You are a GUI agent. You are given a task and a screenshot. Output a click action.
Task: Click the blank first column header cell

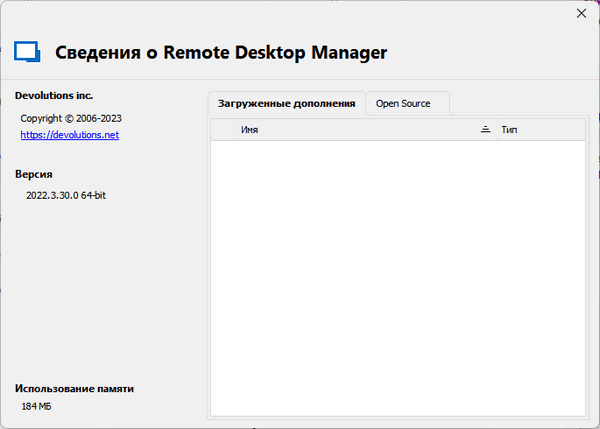coord(223,130)
